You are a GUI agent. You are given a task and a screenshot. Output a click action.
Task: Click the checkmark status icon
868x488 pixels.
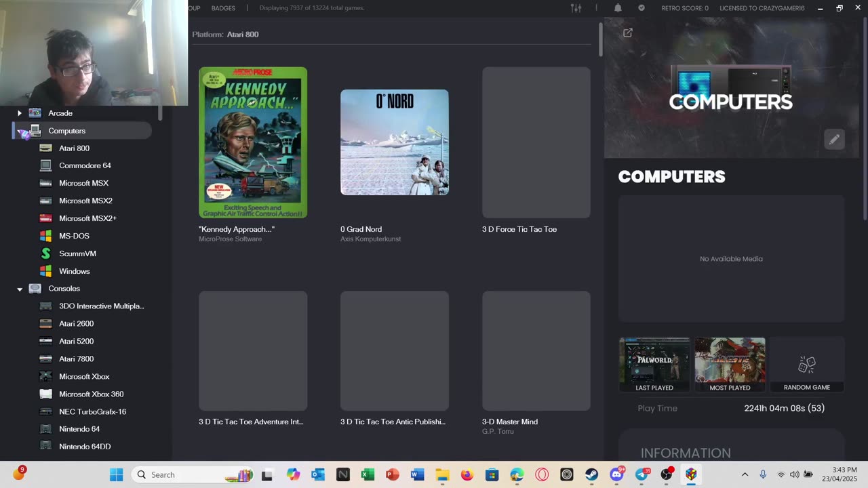coord(642,8)
